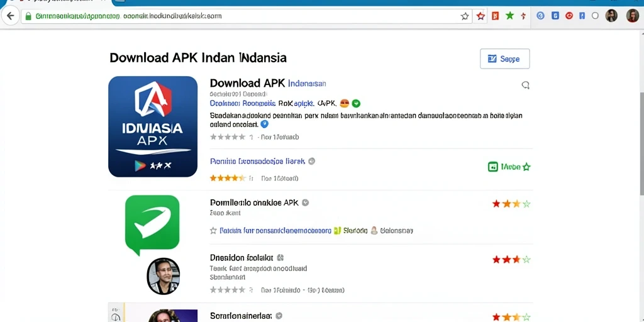Click the green Slerofo tag icon
The height and width of the screenshot is (322, 644).
(x=338, y=230)
